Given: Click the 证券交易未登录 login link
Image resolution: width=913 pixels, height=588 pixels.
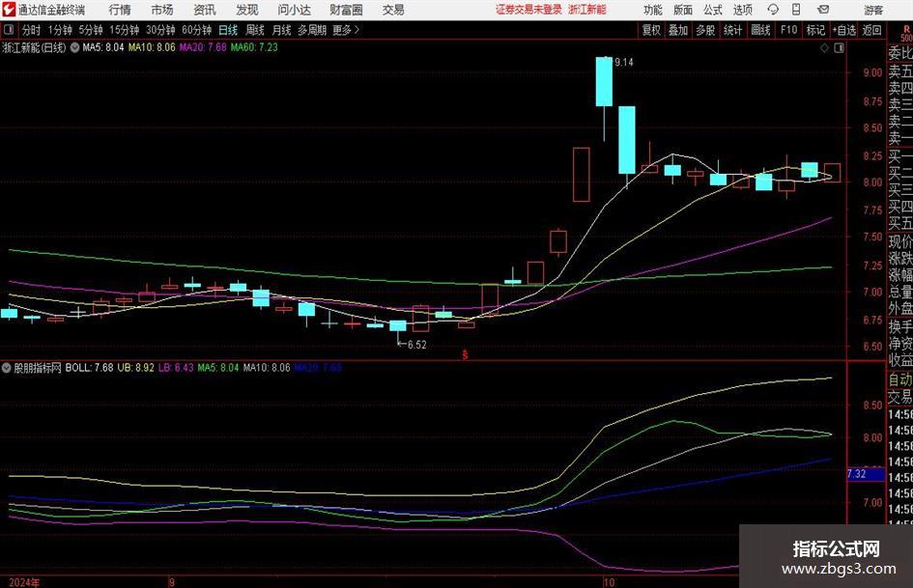Looking at the screenshot, I should click(x=528, y=10).
